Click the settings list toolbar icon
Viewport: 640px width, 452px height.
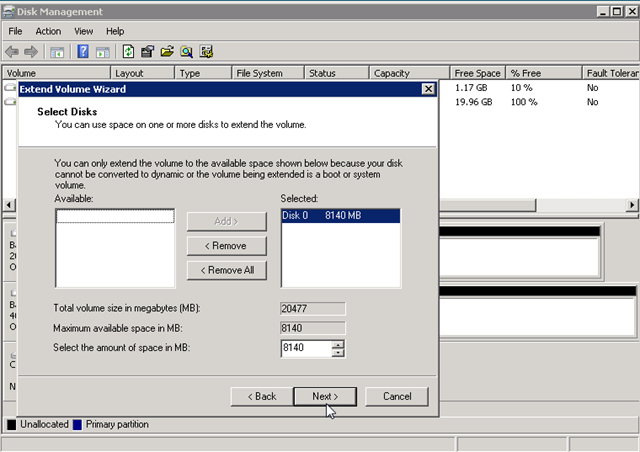(206, 52)
